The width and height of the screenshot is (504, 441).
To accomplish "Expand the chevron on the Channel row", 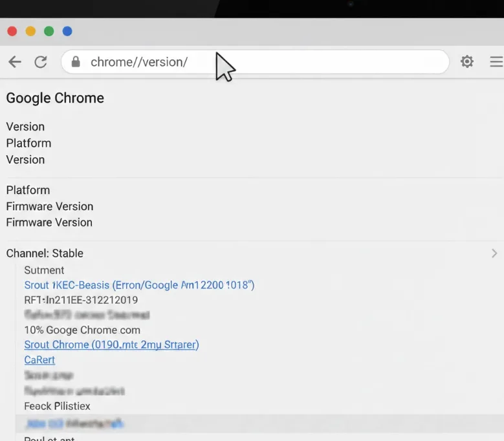I will pos(494,253).
